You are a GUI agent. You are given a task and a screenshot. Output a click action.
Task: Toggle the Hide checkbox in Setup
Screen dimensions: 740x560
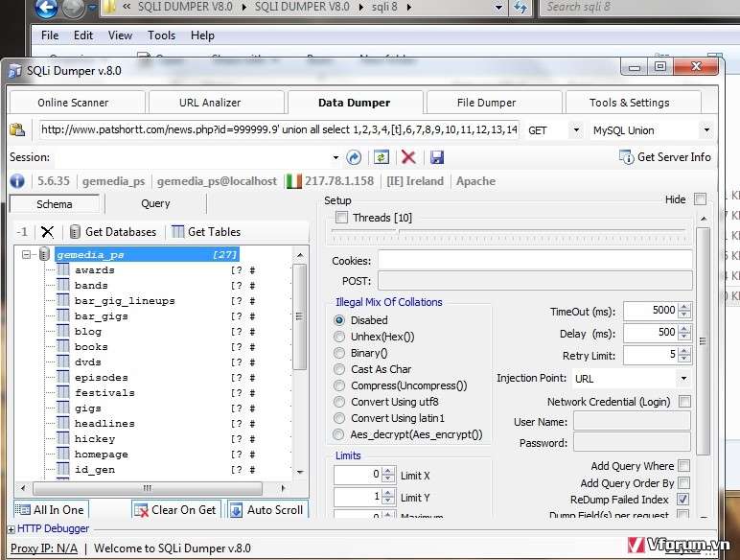pyautogui.click(x=701, y=199)
